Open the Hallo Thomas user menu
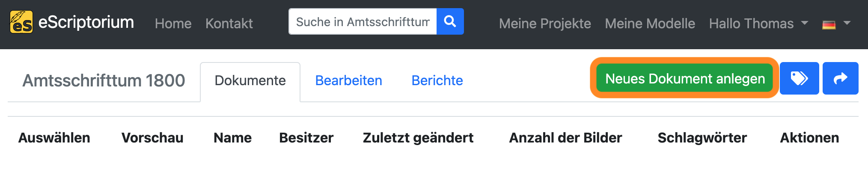Screen dimensions: 868x184 point(758,23)
